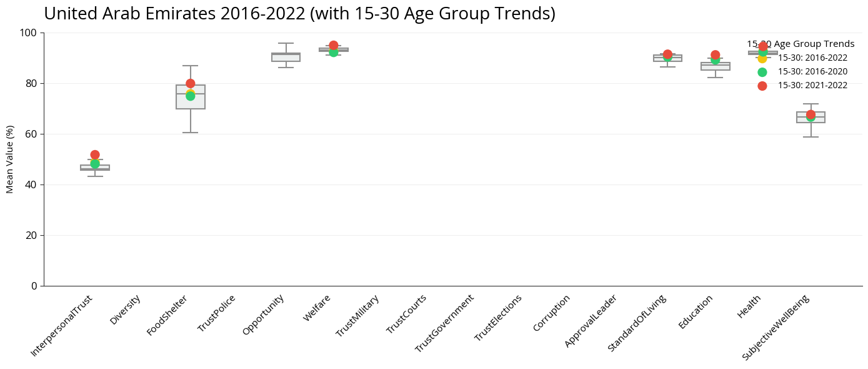The image size is (868, 369).
Task: Toggle the '15-30: 2016-2020' legend label
Action: [812, 72]
